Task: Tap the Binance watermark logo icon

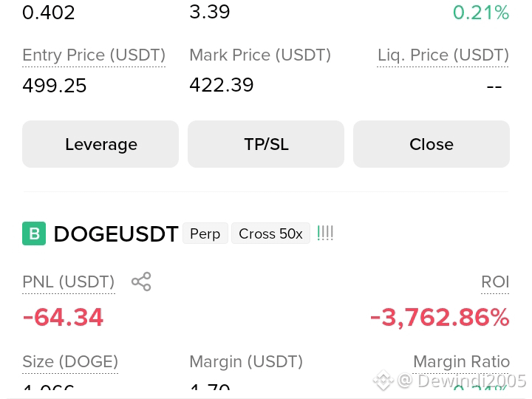Action: point(383,381)
